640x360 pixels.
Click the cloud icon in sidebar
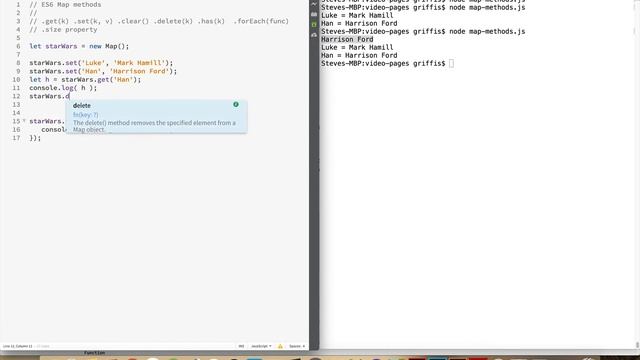(314, 35)
